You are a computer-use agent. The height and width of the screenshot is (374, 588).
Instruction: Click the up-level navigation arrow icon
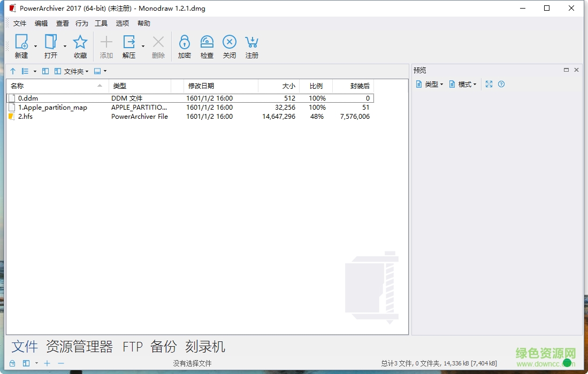[x=12, y=71]
